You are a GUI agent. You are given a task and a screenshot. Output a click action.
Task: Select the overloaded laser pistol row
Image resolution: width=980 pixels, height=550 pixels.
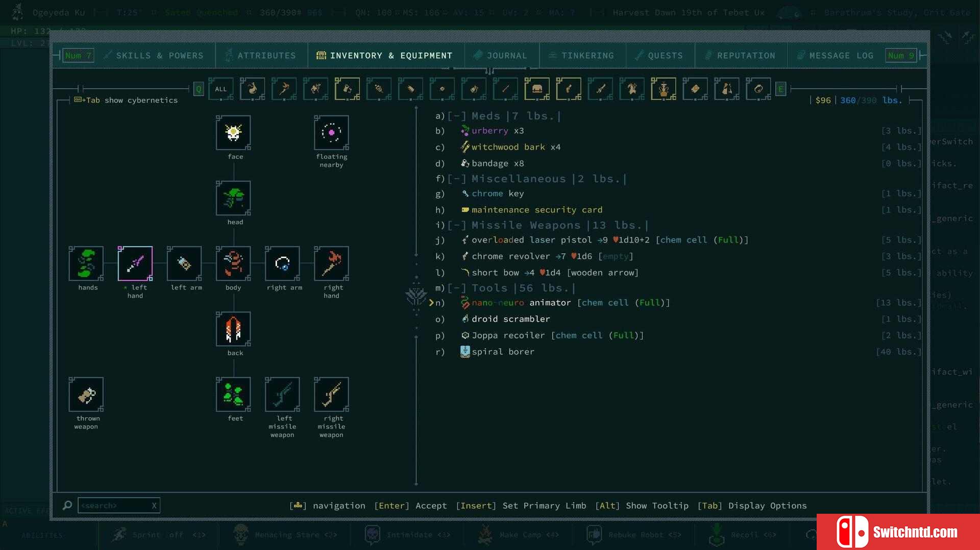[x=678, y=240]
